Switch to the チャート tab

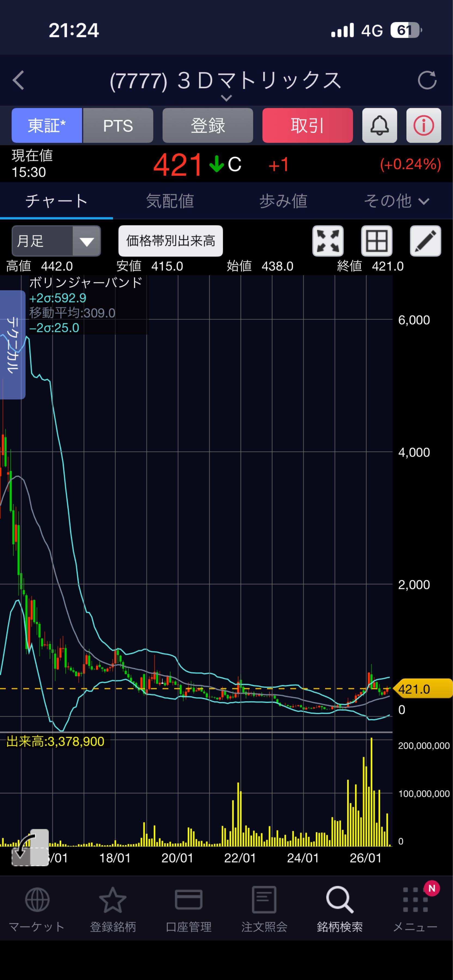click(x=56, y=201)
